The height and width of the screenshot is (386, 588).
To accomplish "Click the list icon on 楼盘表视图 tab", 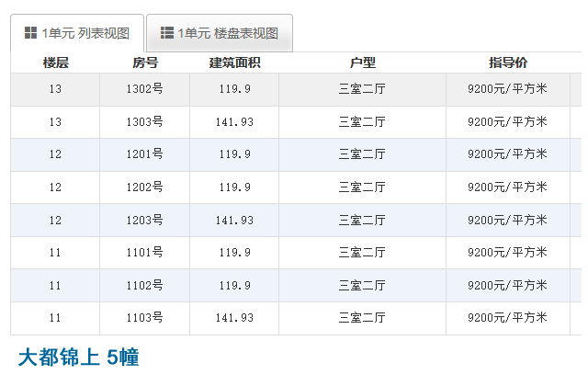I will point(166,33).
